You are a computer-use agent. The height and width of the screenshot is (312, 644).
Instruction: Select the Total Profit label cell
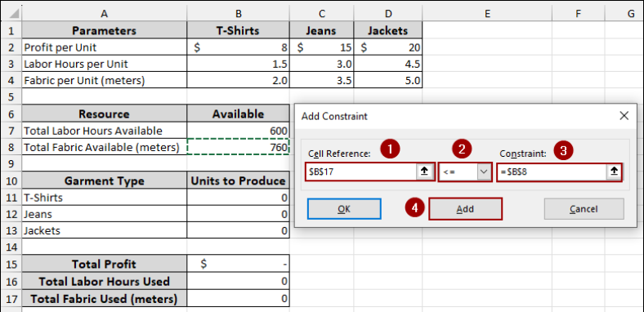click(x=105, y=264)
